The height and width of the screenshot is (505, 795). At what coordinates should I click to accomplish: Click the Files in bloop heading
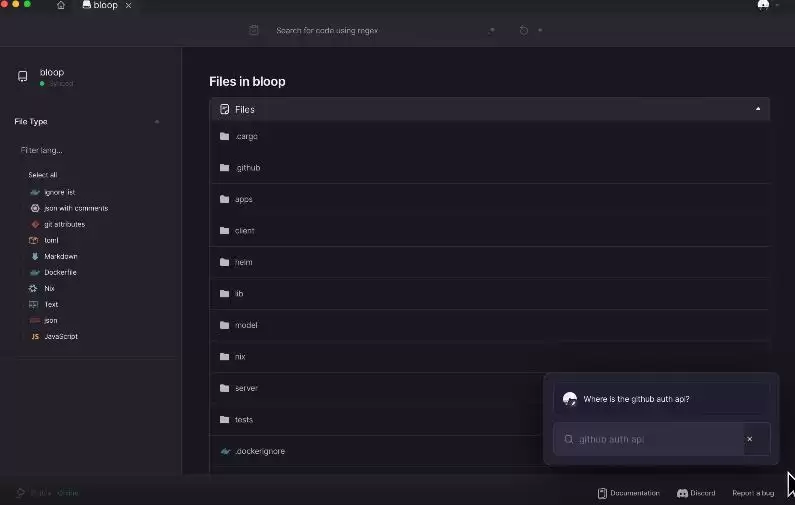pos(247,82)
